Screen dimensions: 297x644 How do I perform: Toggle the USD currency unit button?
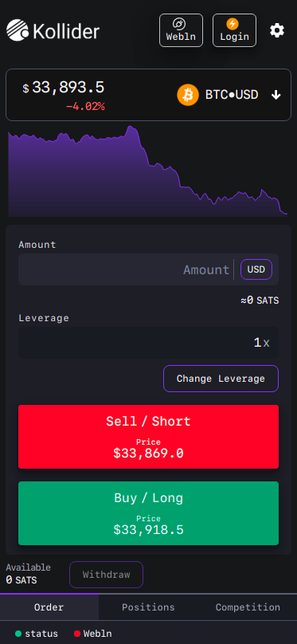[x=256, y=269]
